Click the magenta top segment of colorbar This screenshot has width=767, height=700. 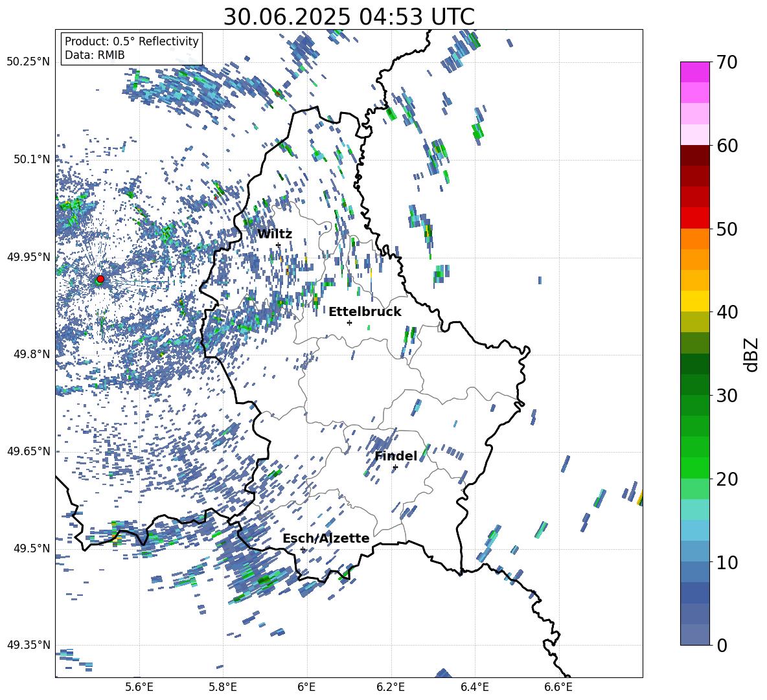click(x=694, y=73)
